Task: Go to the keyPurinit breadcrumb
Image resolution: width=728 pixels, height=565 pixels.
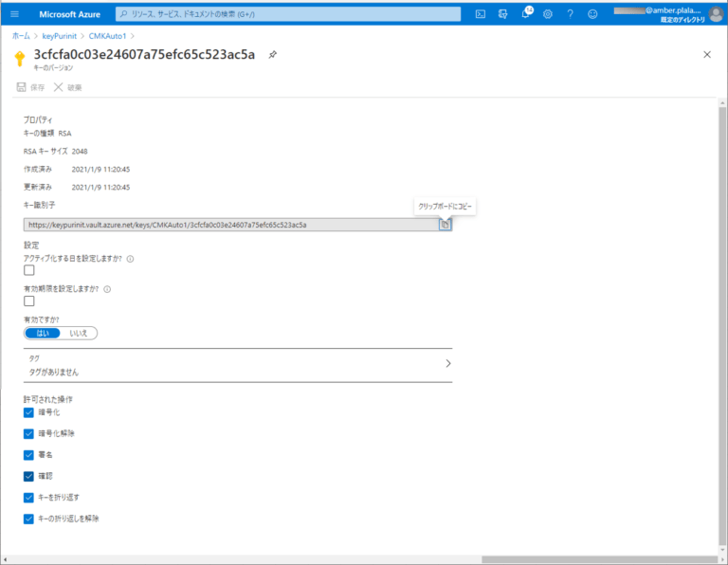Action: pyautogui.click(x=60, y=36)
